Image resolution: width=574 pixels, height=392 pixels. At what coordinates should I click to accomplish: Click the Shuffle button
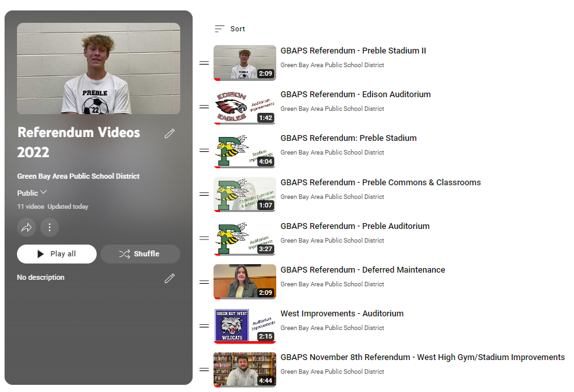click(x=140, y=254)
